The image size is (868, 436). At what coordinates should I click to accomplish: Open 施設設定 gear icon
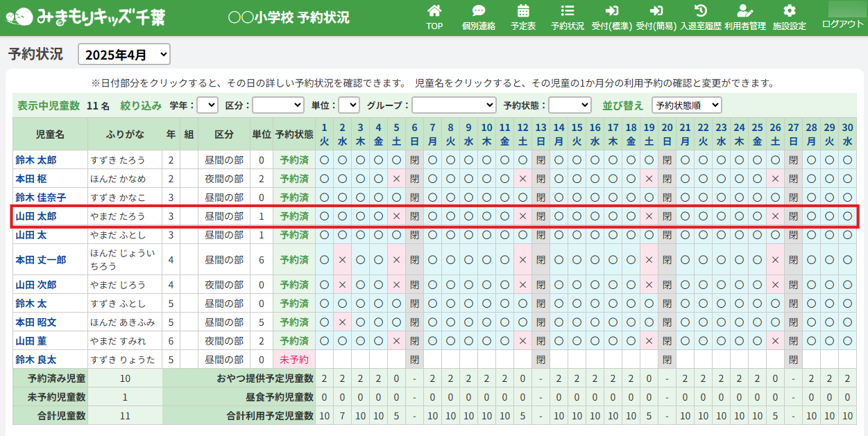(x=789, y=12)
